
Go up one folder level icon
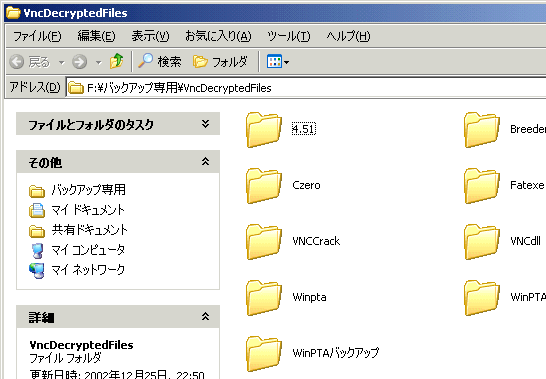point(117,61)
